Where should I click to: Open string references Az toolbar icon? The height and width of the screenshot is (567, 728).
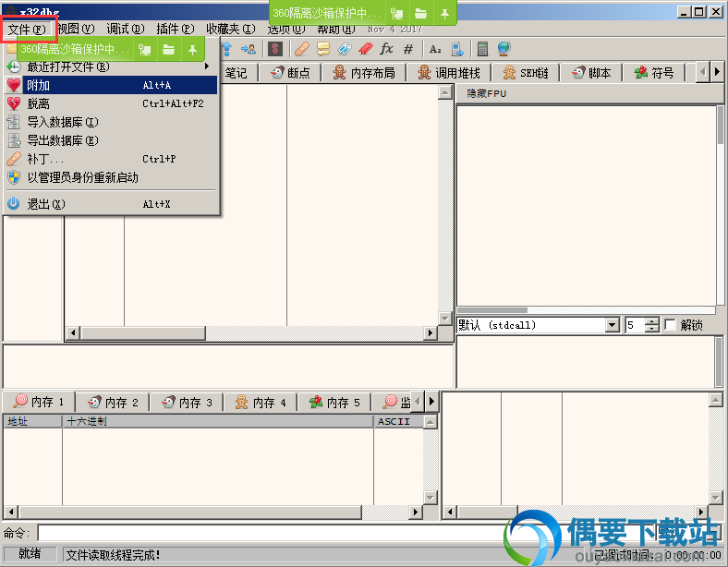point(435,49)
